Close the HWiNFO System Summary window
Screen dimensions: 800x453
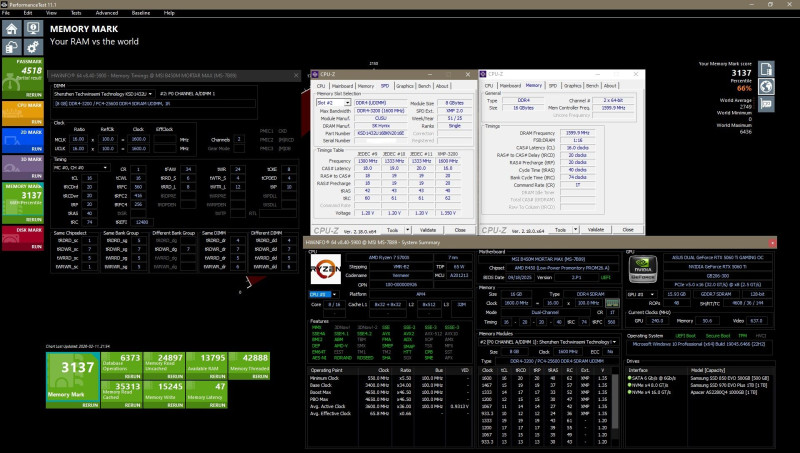772,243
